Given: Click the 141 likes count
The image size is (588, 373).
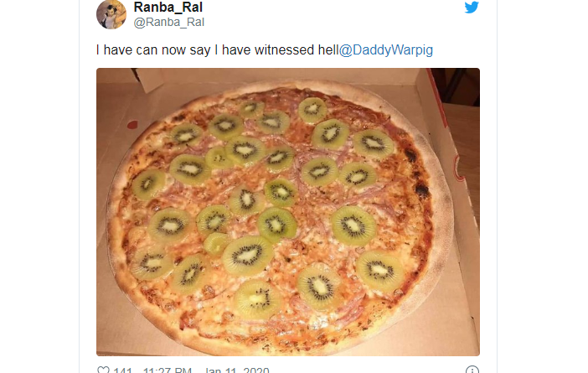Looking at the screenshot, I should 122,370.
